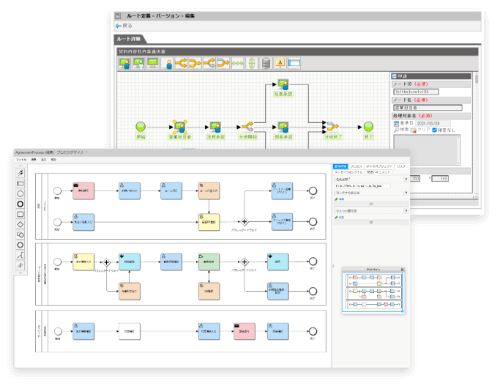
Task: Pick the blue person user node icon
Action: [x=169, y=64]
